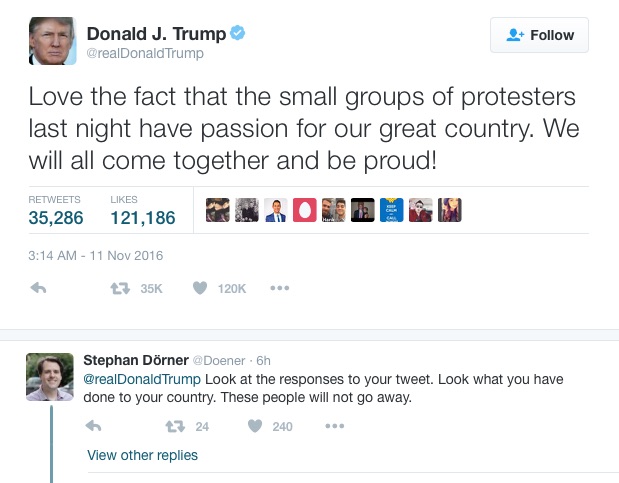Screen dimensions: 619x483
Task: Click the pink egg avatar among likers
Action: [304, 210]
